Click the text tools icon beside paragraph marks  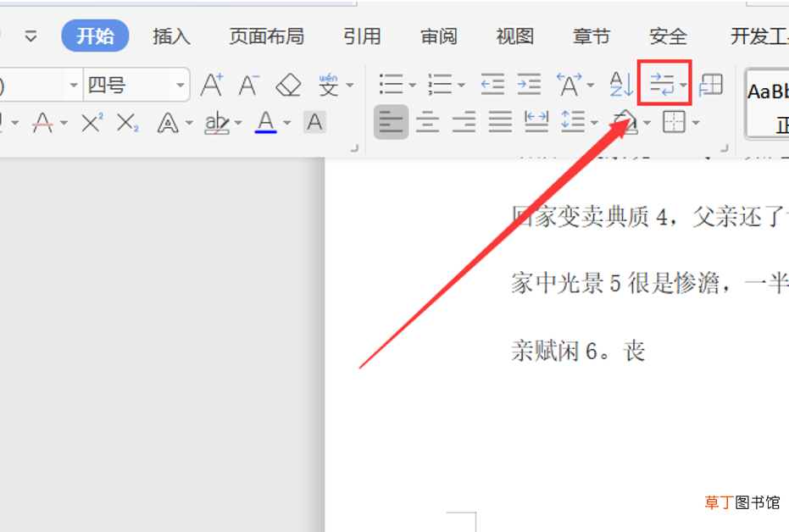(x=711, y=84)
